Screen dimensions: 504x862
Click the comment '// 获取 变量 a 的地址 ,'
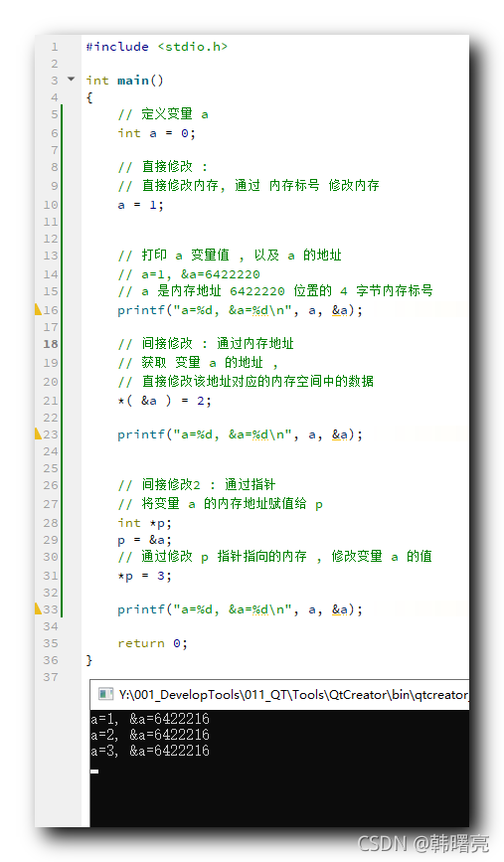pyautogui.click(x=198, y=363)
